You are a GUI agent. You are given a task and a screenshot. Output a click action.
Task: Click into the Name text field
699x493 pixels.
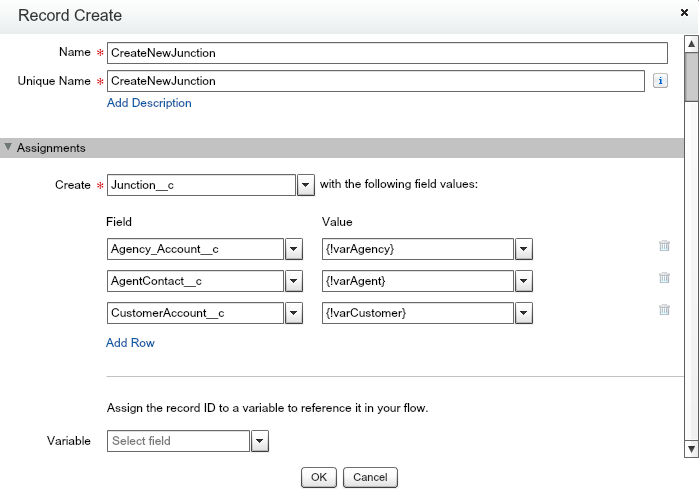(x=386, y=53)
